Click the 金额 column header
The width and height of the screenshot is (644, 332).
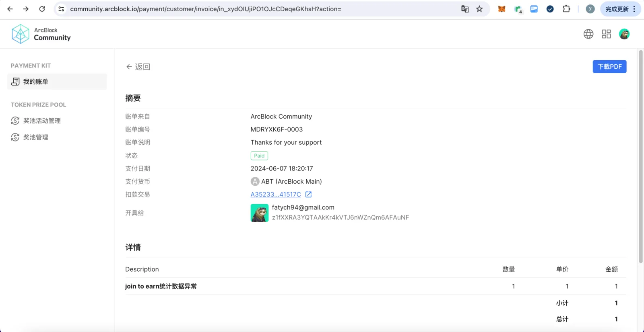point(611,269)
